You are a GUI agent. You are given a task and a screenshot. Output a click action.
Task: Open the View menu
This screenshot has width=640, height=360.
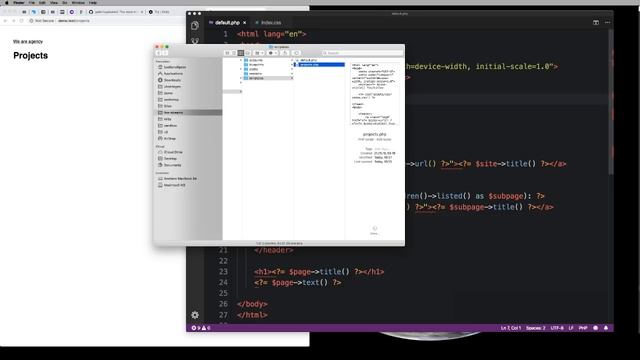(x=53, y=2)
